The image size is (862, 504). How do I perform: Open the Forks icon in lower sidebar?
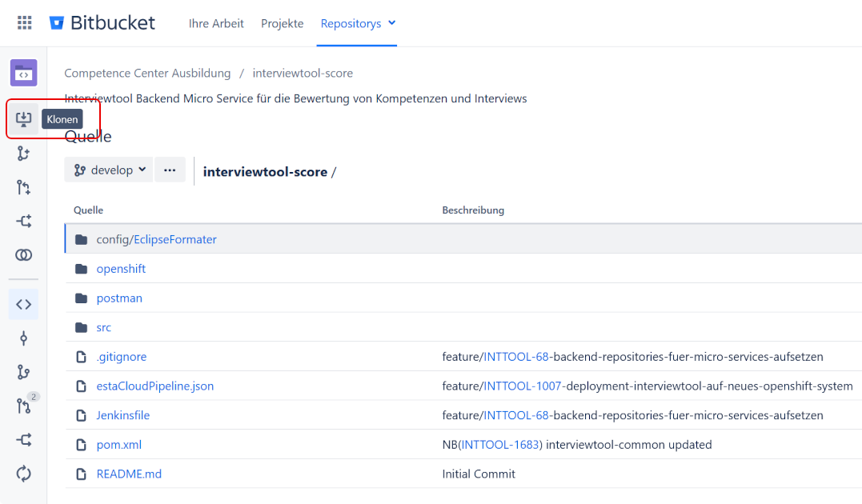24,440
